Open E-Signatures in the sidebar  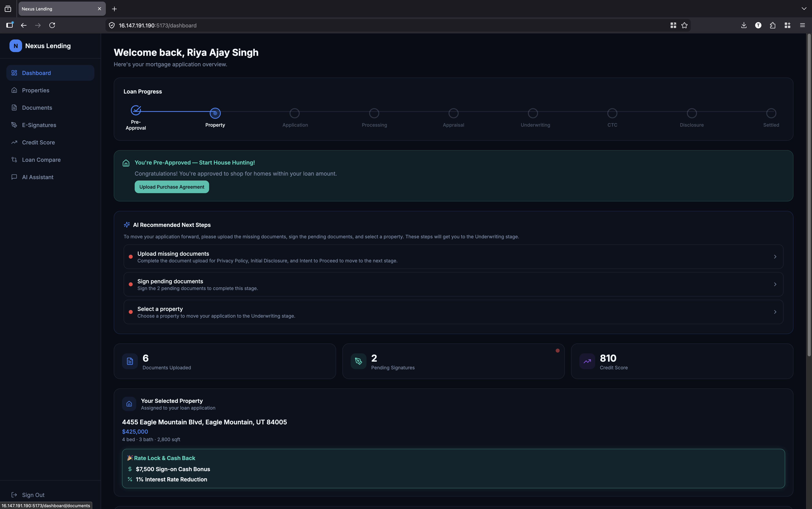(39, 125)
